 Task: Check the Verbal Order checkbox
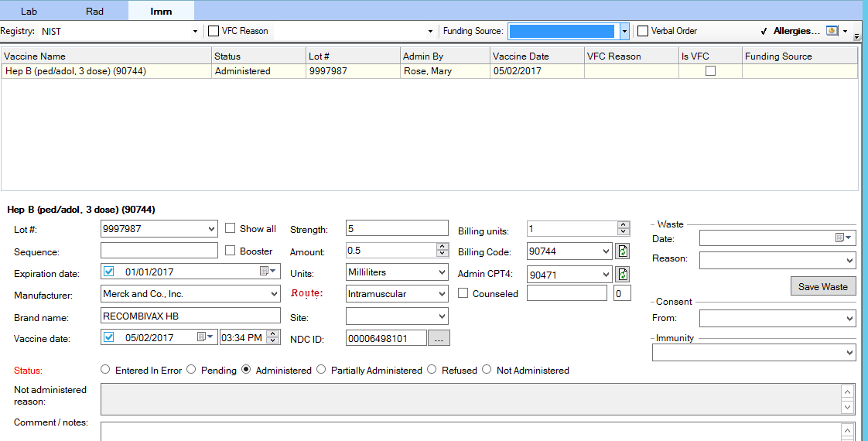pos(643,31)
